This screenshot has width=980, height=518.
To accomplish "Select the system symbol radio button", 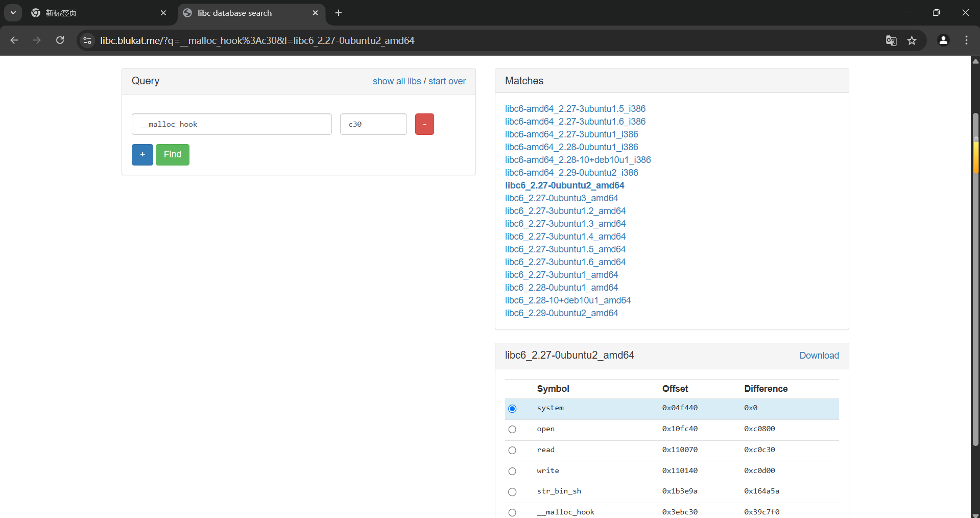I will tap(512, 409).
